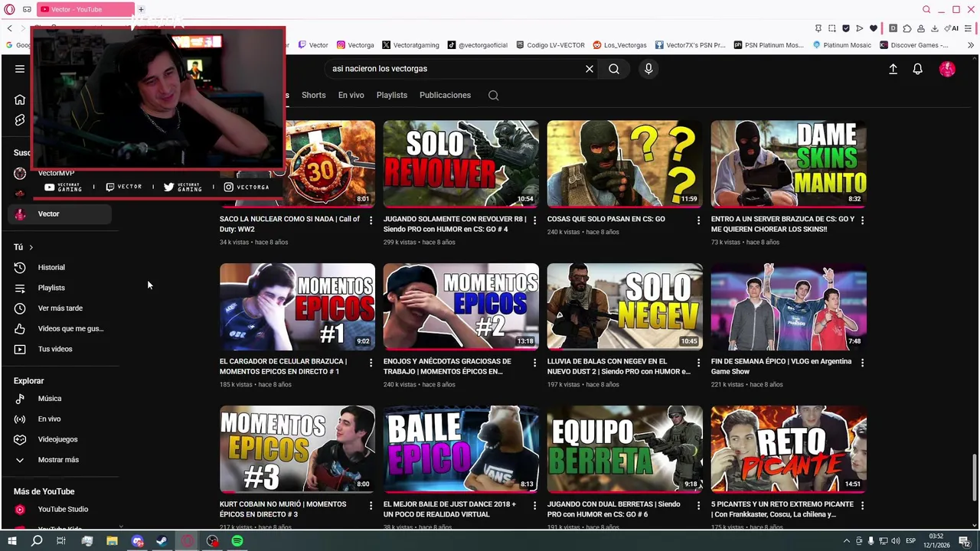The width and height of the screenshot is (980, 551).
Task: Show more bookmarks bar items chevron
Action: (x=971, y=45)
